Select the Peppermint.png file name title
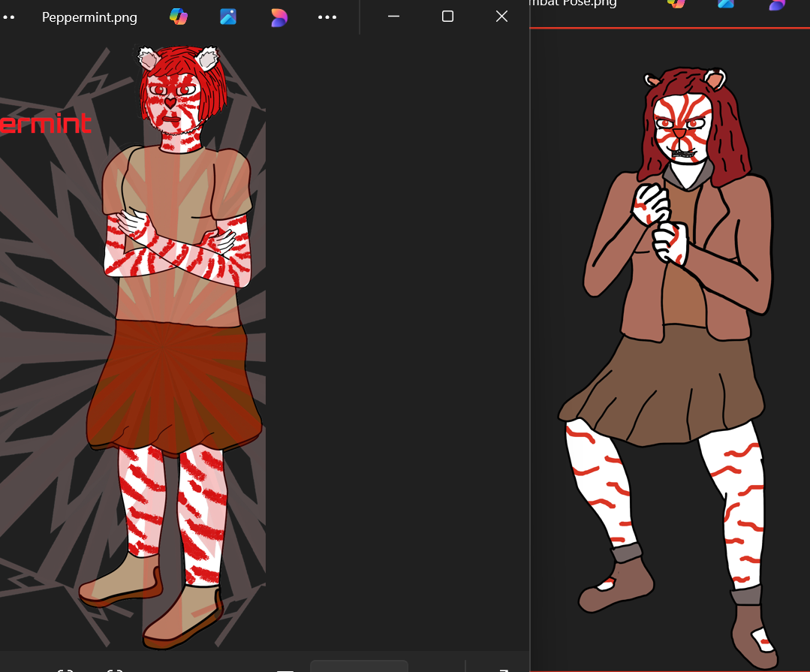This screenshot has height=672, width=810. [89, 17]
